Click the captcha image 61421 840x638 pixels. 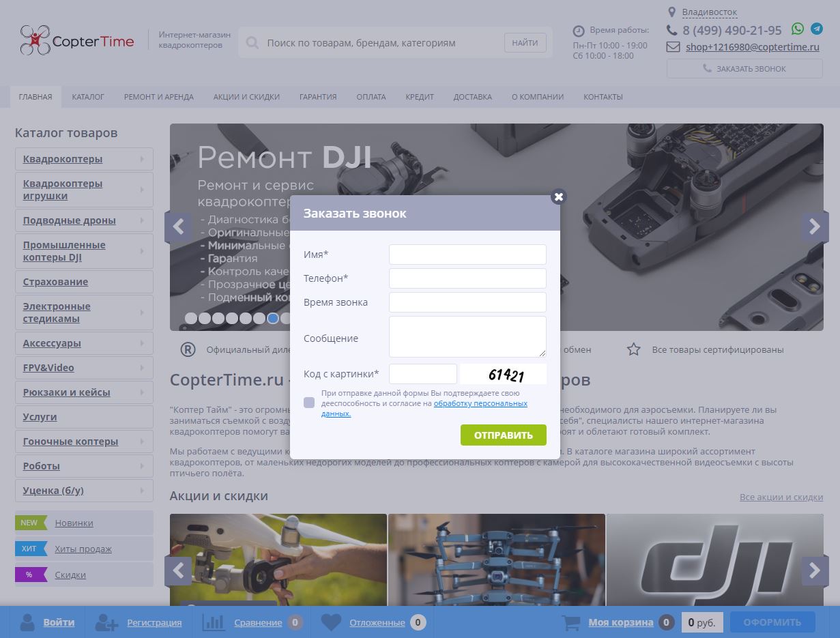504,374
